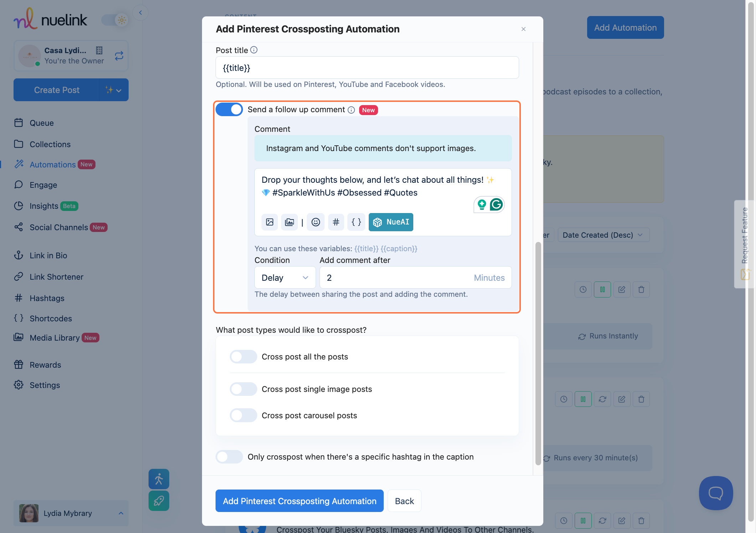Open Social Channels in sidebar
The width and height of the screenshot is (756, 533).
click(59, 227)
